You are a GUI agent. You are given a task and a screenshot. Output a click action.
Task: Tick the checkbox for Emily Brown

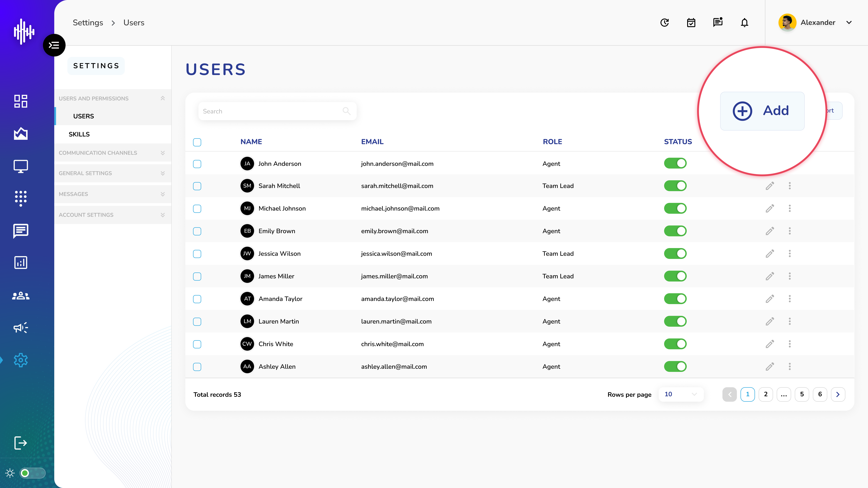point(197,231)
